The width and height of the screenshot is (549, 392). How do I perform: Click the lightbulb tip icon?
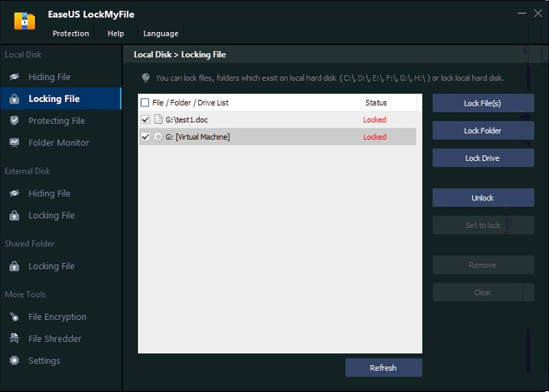click(146, 78)
